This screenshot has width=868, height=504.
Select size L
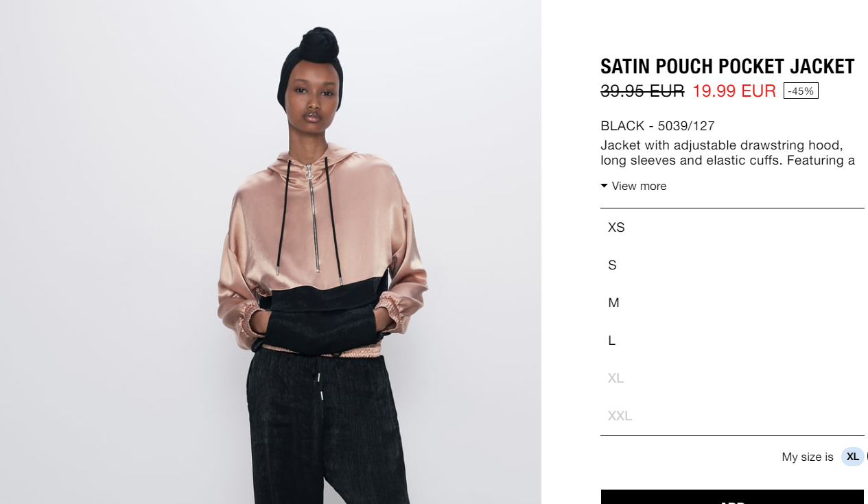(732, 340)
